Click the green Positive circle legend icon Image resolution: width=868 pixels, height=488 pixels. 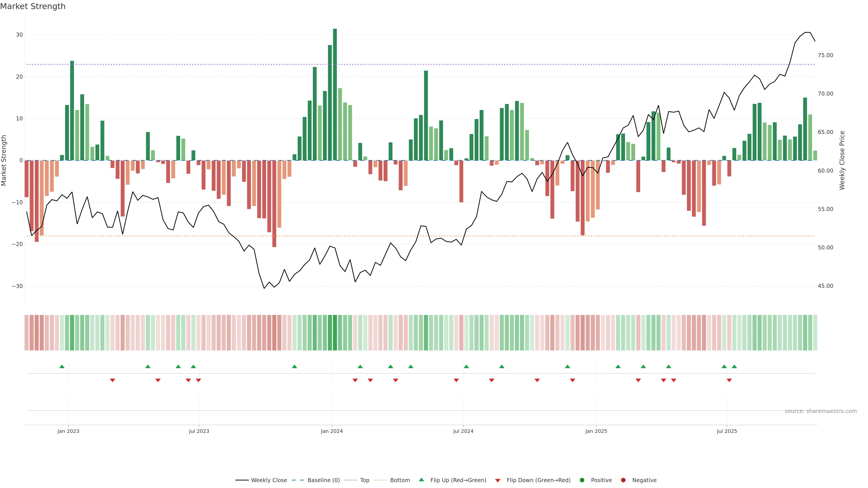pos(582,480)
